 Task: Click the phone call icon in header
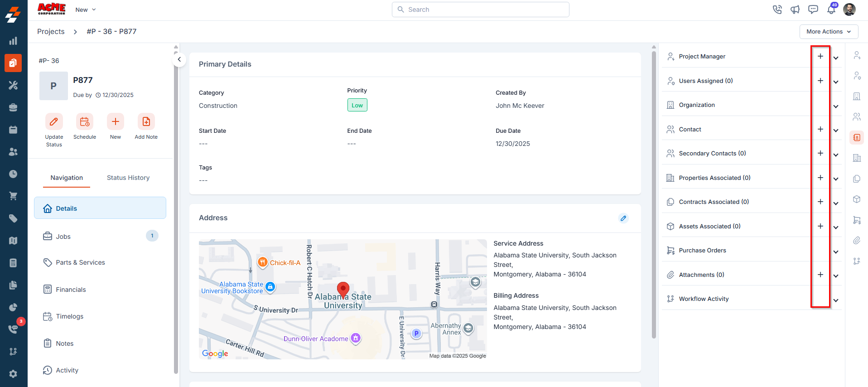coord(777,10)
